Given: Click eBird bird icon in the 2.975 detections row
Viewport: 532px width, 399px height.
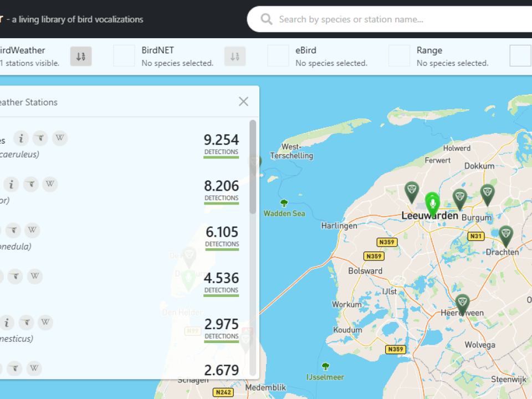Looking at the screenshot, I should point(26,322).
